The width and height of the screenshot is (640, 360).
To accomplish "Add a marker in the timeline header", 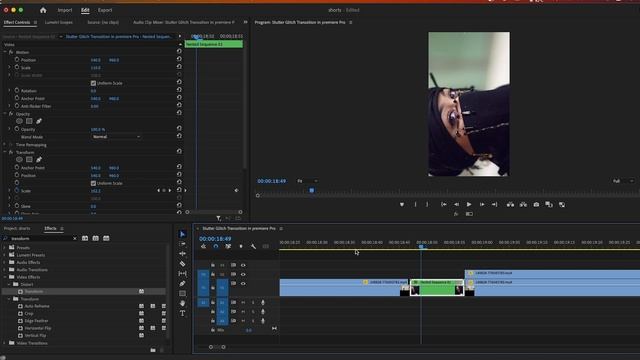I will click(x=241, y=246).
